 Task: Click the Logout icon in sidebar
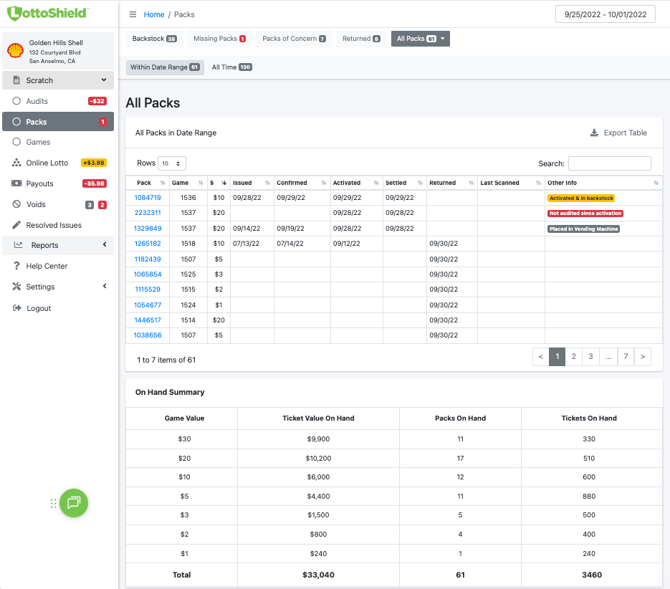coord(17,308)
